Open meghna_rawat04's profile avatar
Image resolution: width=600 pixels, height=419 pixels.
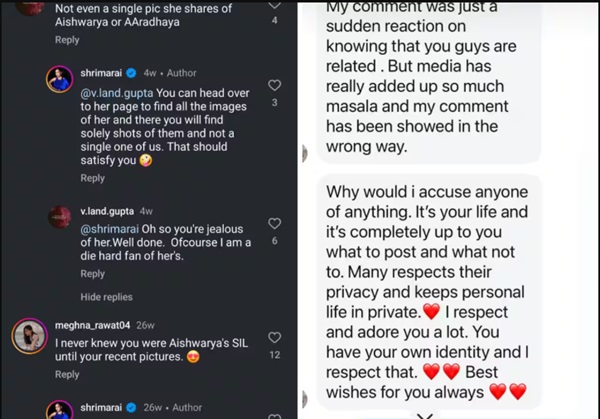click(27, 337)
